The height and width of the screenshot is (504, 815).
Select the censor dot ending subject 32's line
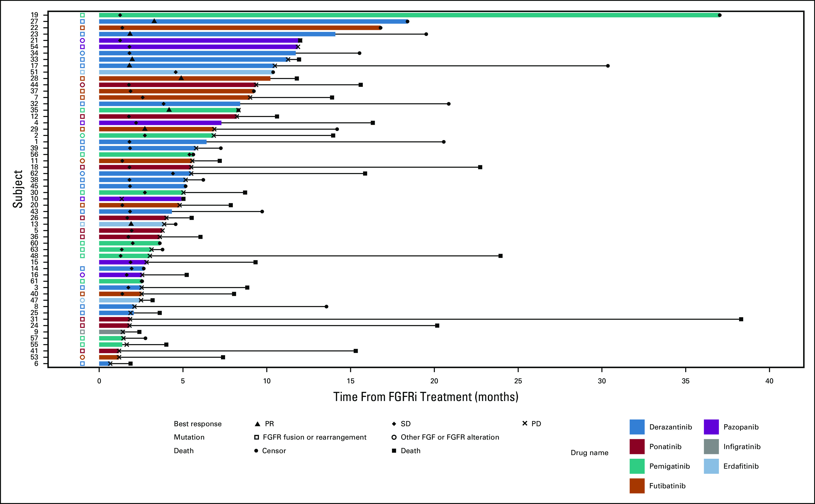pos(449,104)
